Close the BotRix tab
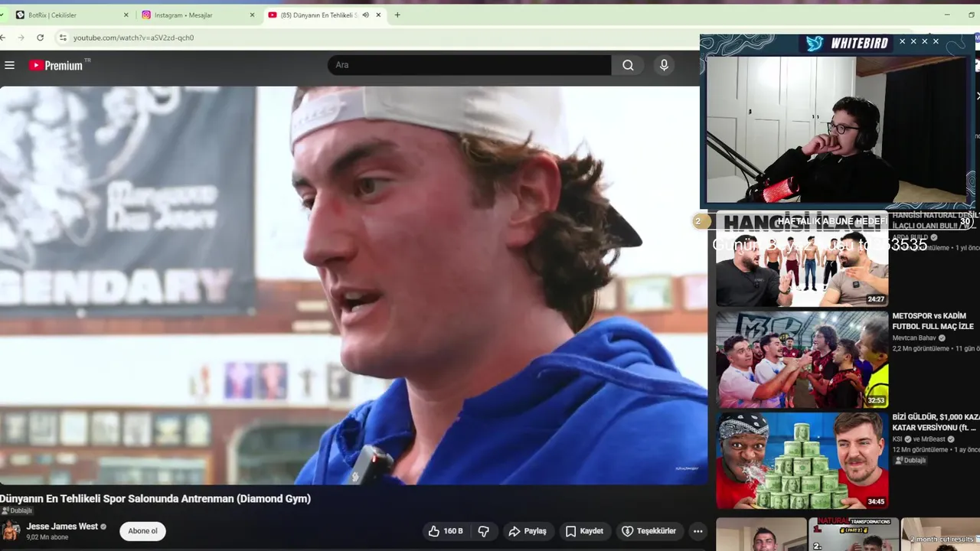The height and width of the screenshot is (551, 980). [126, 15]
